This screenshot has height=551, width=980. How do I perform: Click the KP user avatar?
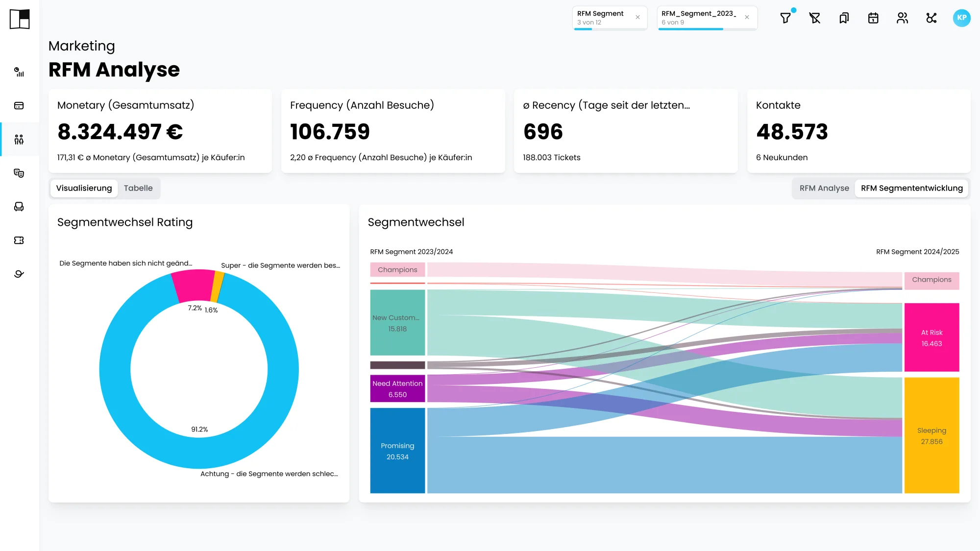click(x=961, y=18)
